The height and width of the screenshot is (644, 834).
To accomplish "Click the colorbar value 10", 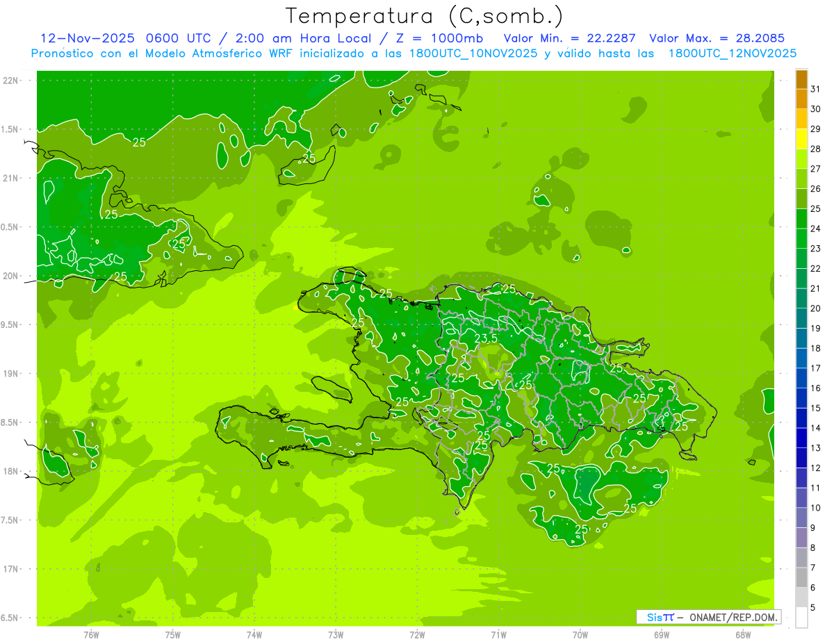I will 815,508.
